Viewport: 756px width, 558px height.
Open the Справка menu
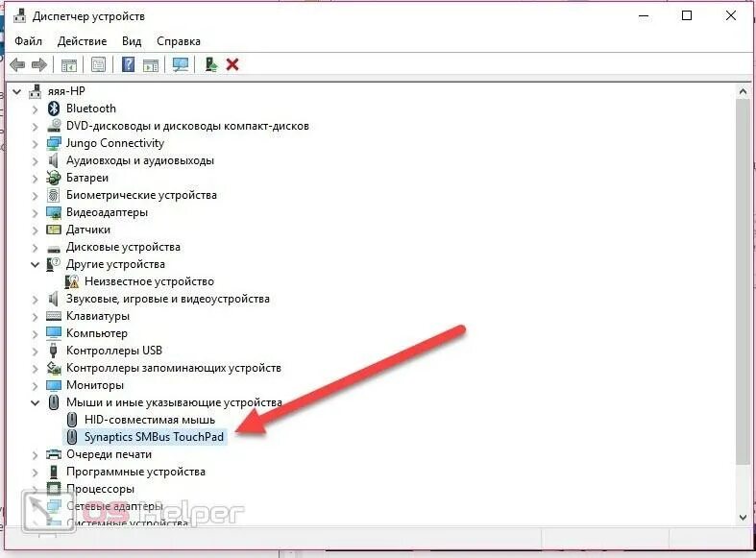coord(179,41)
